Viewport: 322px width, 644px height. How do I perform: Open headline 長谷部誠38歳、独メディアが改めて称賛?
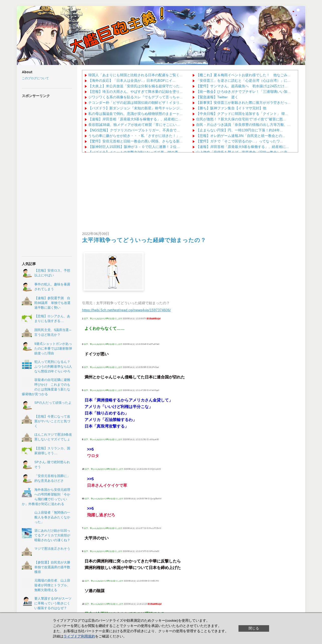[134, 125]
